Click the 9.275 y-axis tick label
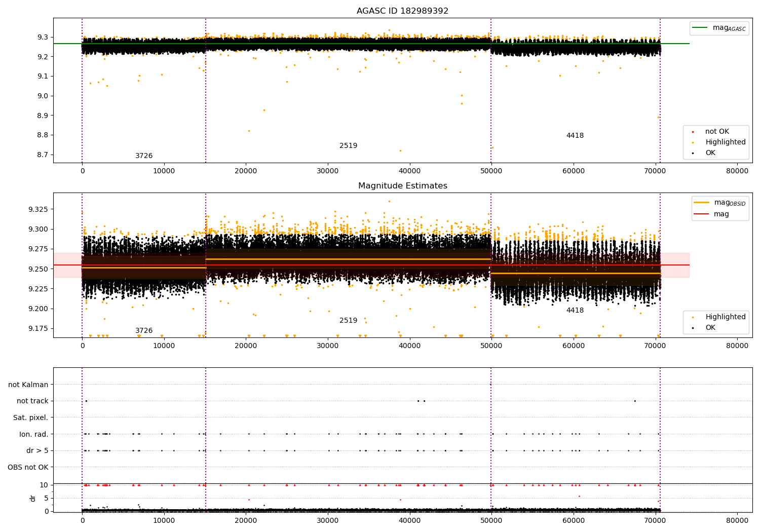This screenshot has width=760, height=532. [x=38, y=249]
